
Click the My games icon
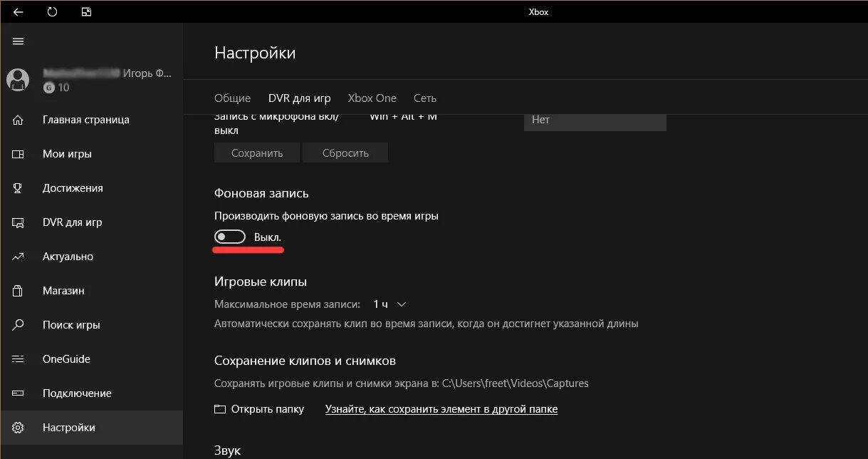pyautogui.click(x=19, y=154)
